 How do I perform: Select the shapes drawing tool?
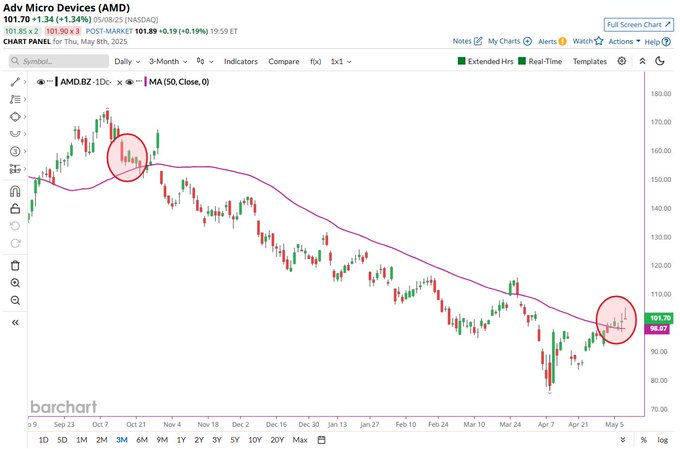[x=15, y=117]
